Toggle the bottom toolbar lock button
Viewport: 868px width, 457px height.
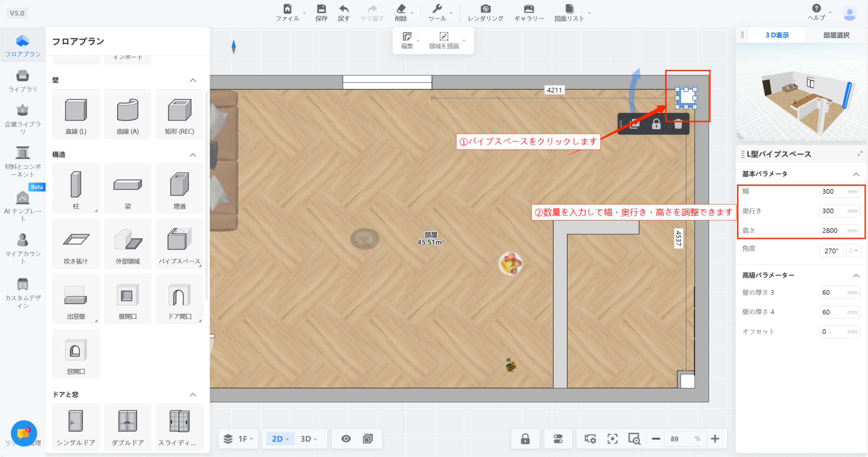coord(525,439)
